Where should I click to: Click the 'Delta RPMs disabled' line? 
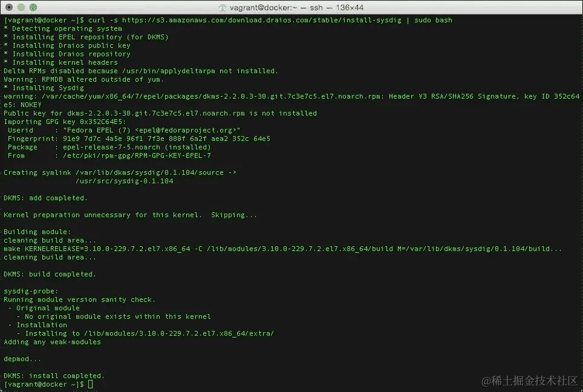pyautogui.click(x=141, y=71)
